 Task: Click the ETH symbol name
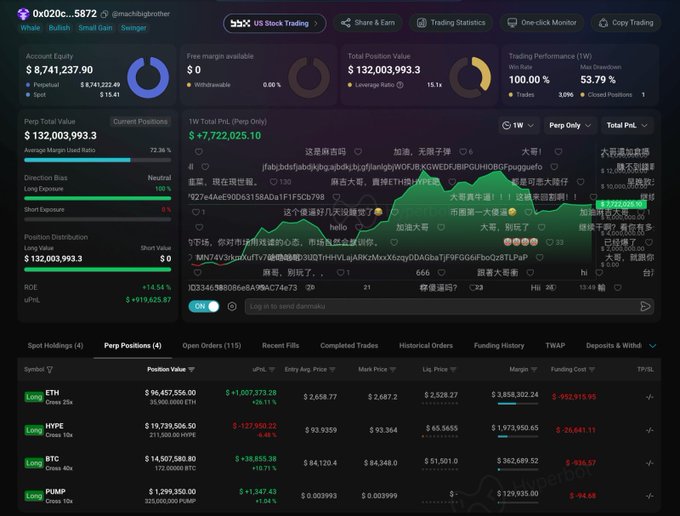[x=52, y=393]
